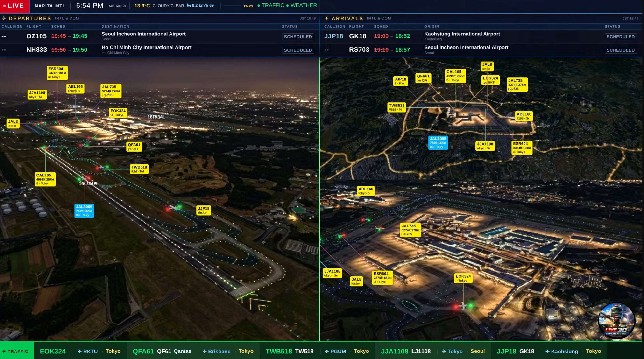Click the red LIVE indicator badge
This screenshot has width=644, height=359.
[14, 6]
